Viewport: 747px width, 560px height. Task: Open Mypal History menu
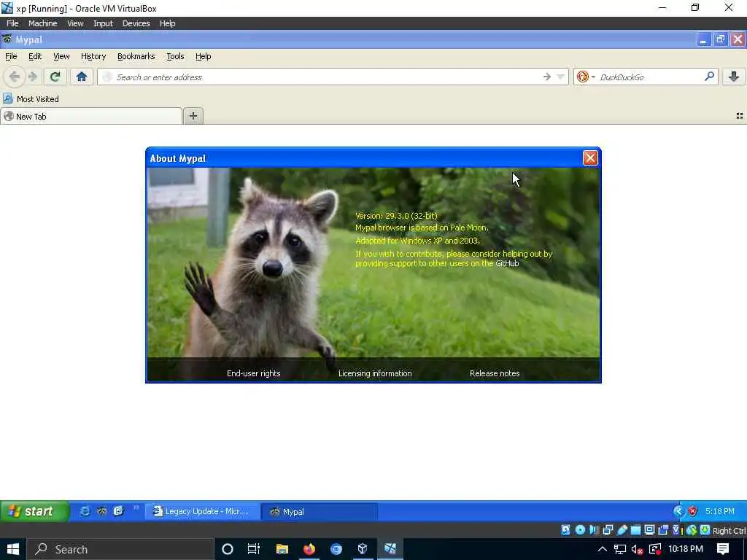coord(93,56)
